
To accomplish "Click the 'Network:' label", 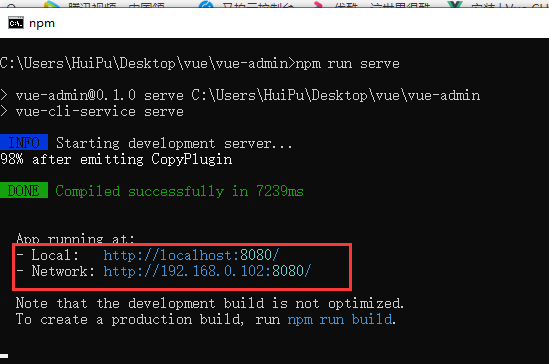I will pos(63,271).
